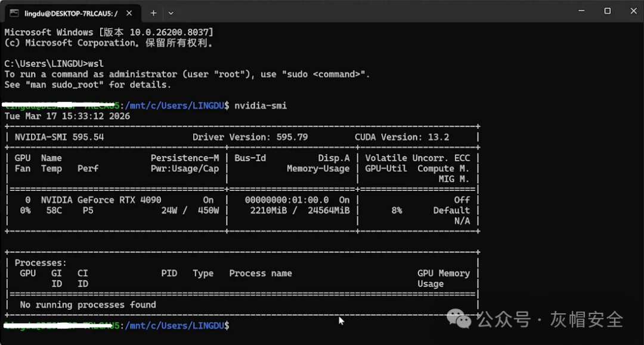Expand the new tab profiles dropdown chevron

coord(171,13)
